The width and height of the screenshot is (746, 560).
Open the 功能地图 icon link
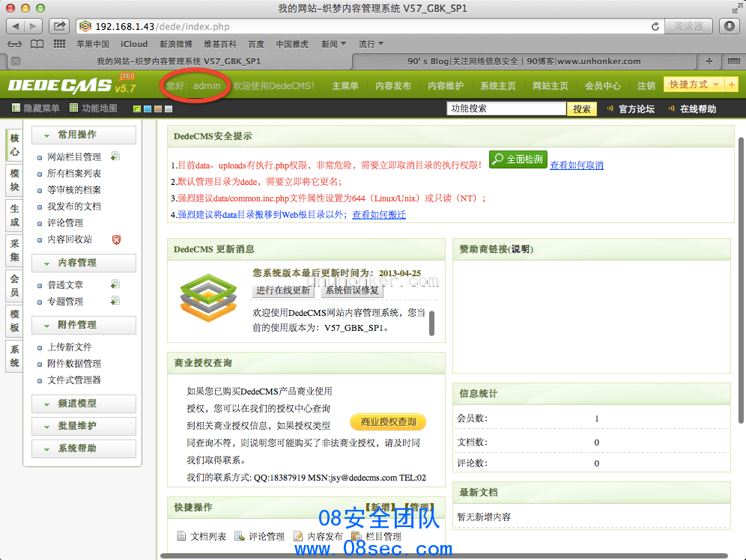73,108
